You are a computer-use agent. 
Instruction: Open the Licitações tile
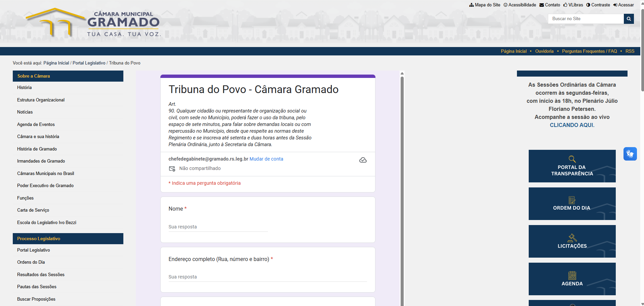572,242
